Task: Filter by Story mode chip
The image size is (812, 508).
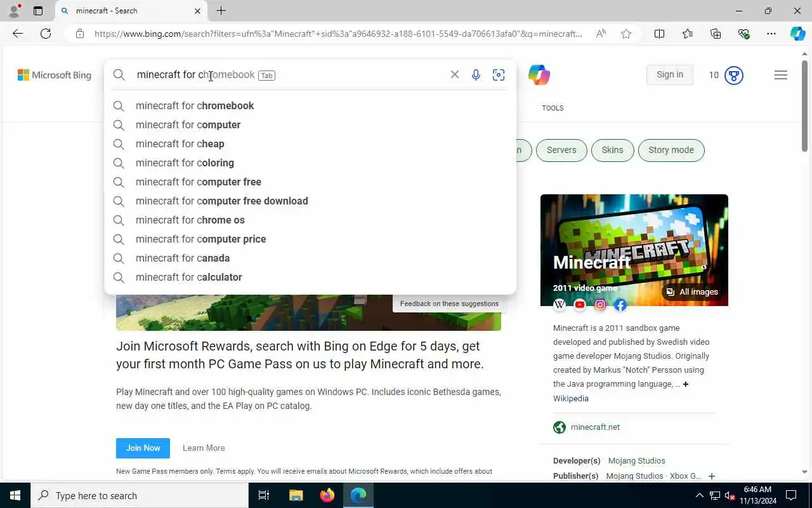Action: pos(671,150)
